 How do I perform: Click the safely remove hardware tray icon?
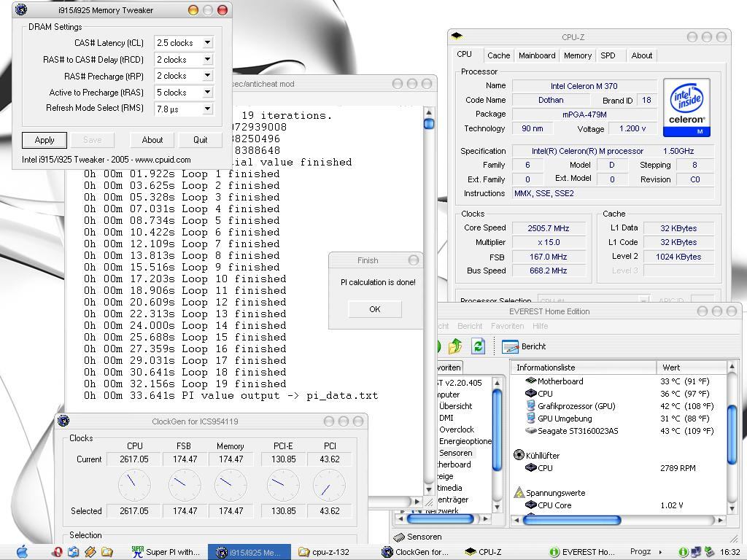709,552
